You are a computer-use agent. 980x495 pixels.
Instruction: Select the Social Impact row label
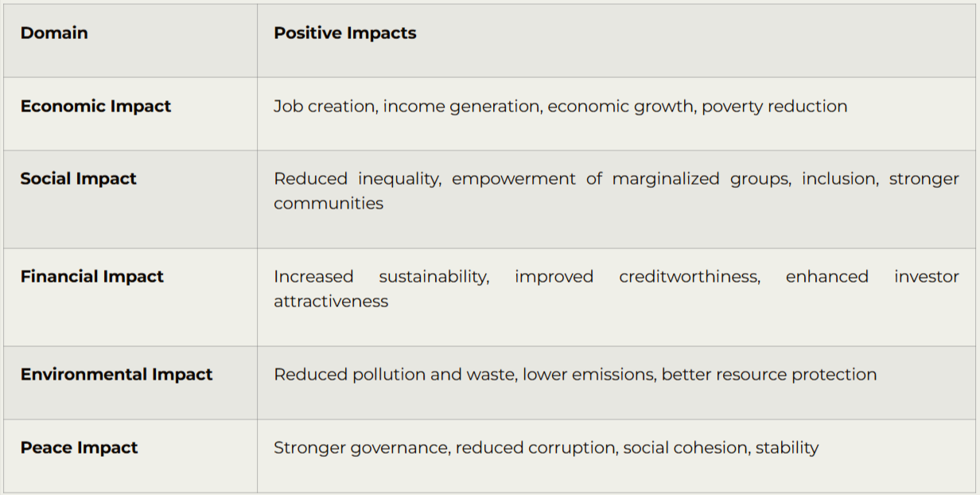pos(78,178)
